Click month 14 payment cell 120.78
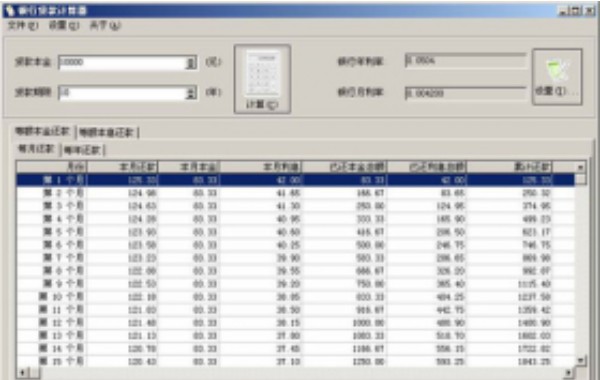This screenshot has height=380, width=600. click(142, 349)
